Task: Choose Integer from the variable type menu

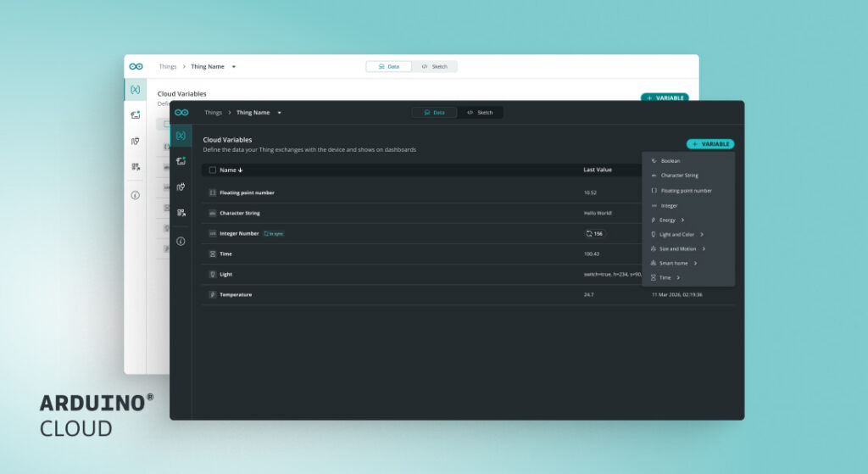Action: pyautogui.click(x=669, y=206)
